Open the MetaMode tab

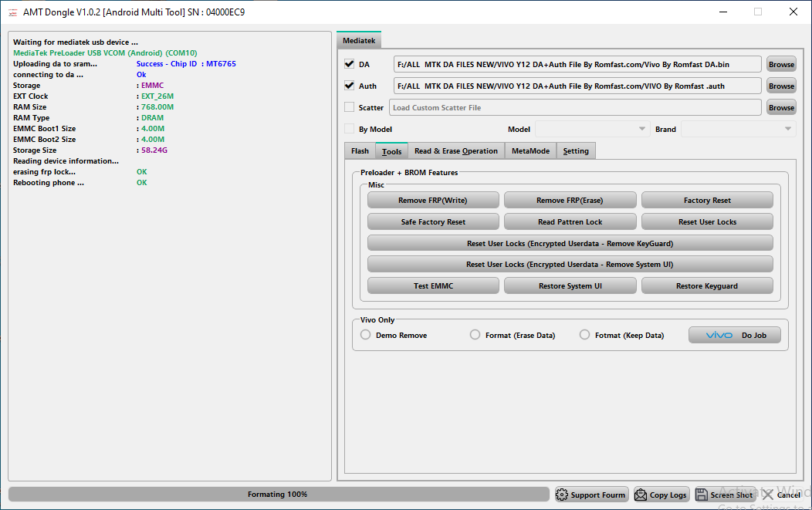coord(530,151)
